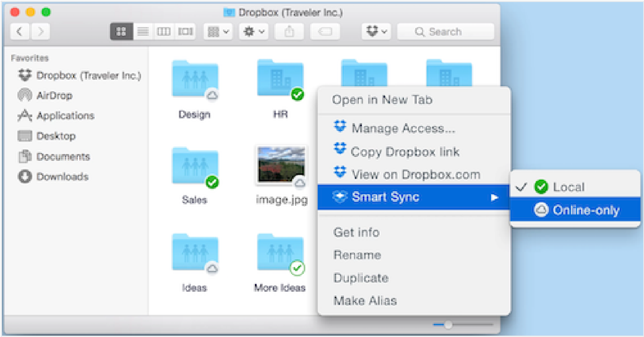This screenshot has width=644, height=337.
Task: Expand the Smart Sync submenu
Action: pyautogui.click(x=414, y=197)
